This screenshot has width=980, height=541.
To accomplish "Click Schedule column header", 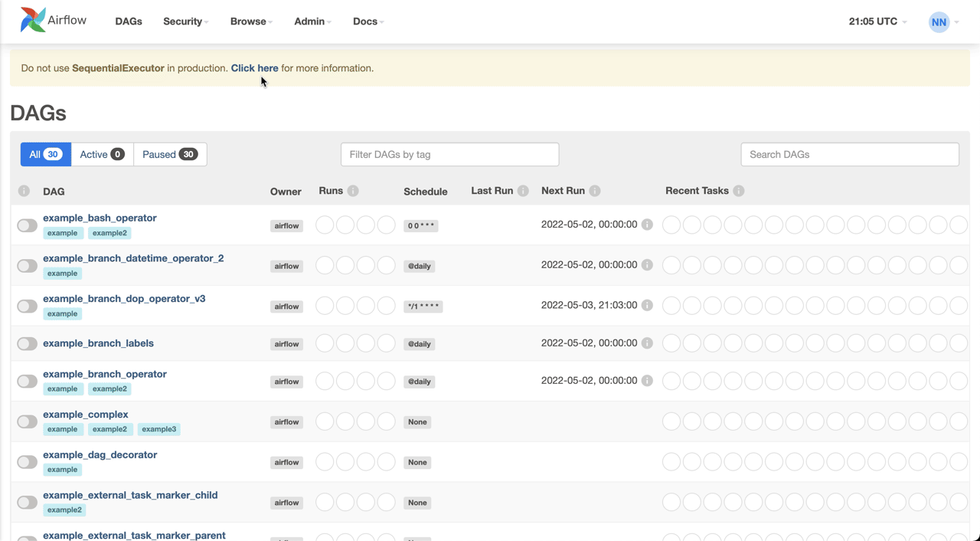I will point(426,192).
